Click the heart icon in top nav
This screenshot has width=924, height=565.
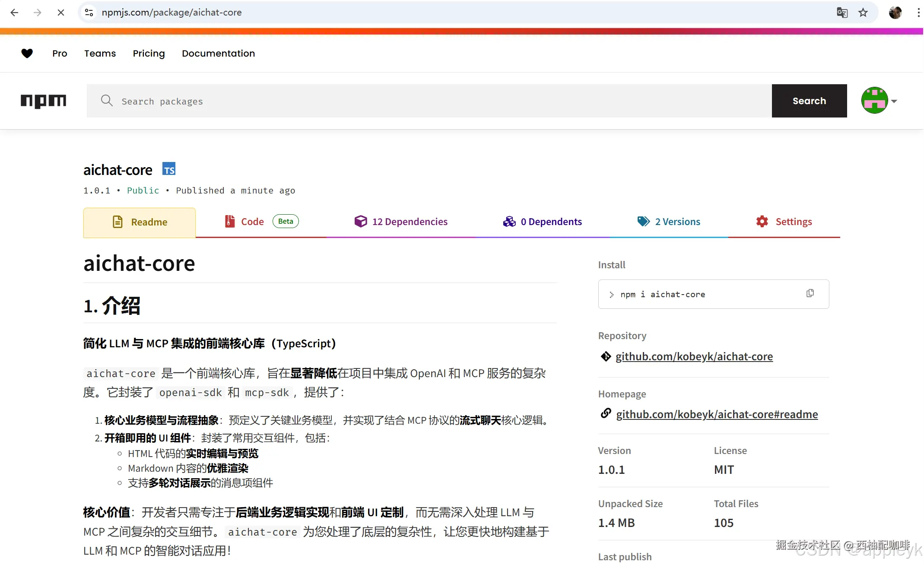coord(27,53)
